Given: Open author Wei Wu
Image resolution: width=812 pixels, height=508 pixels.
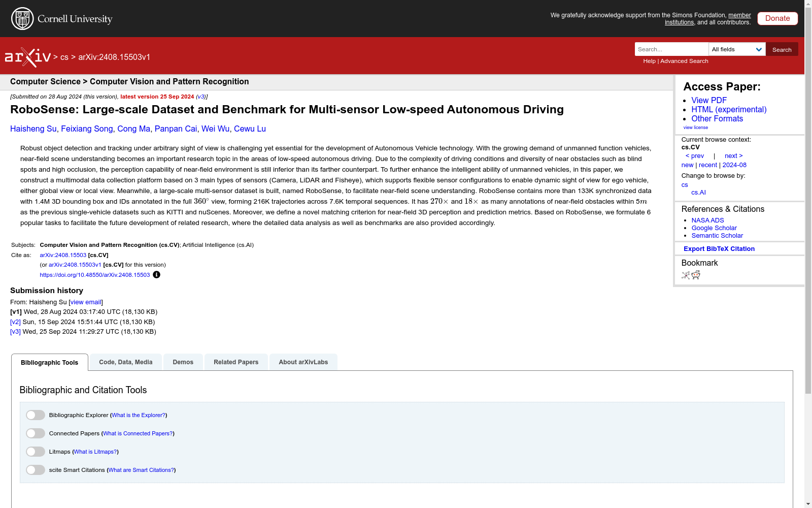Looking at the screenshot, I should 215,129.
